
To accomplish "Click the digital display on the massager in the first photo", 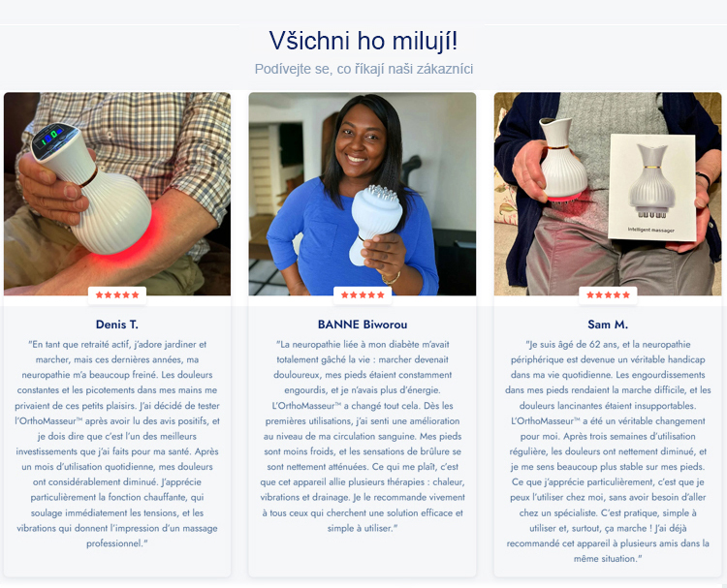I will tap(51, 137).
